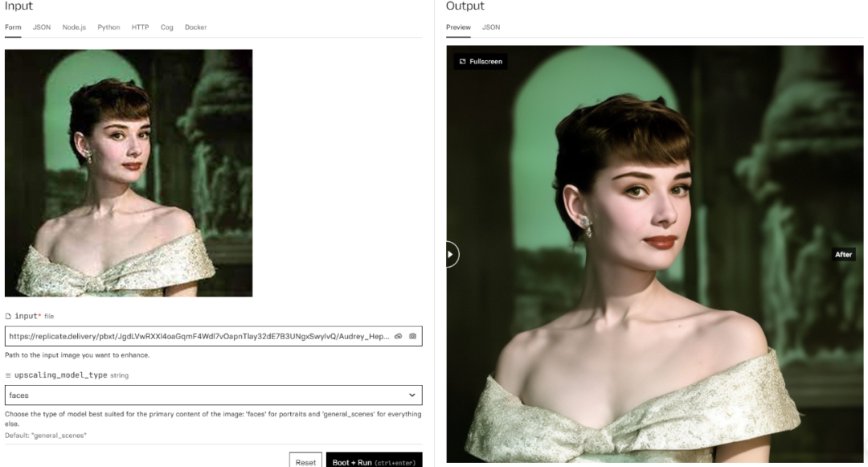Open the Docker tab
This screenshot has height=467, width=868.
pyautogui.click(x=195, y=27)
